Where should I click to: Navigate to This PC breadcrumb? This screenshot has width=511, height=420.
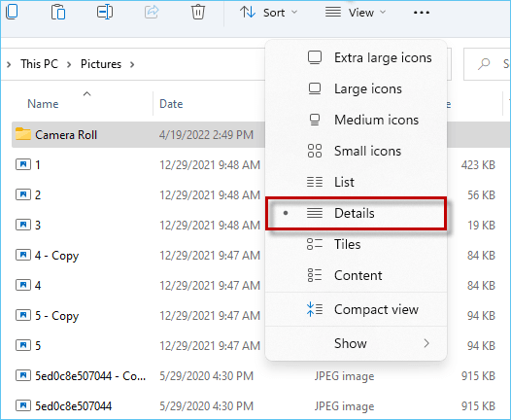pos(40,64)
